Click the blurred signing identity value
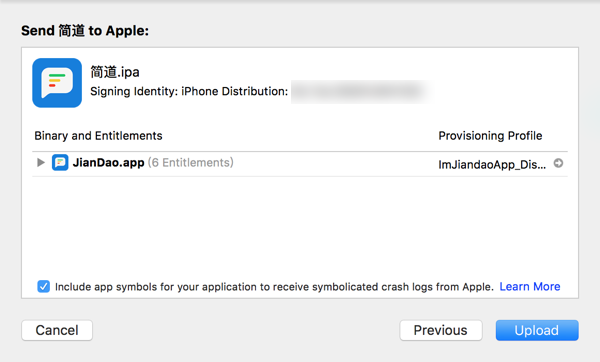 [362, 92]
